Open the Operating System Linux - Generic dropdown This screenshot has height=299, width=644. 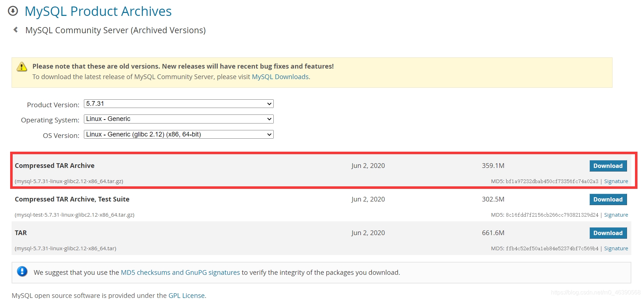[x=179, y=119]
